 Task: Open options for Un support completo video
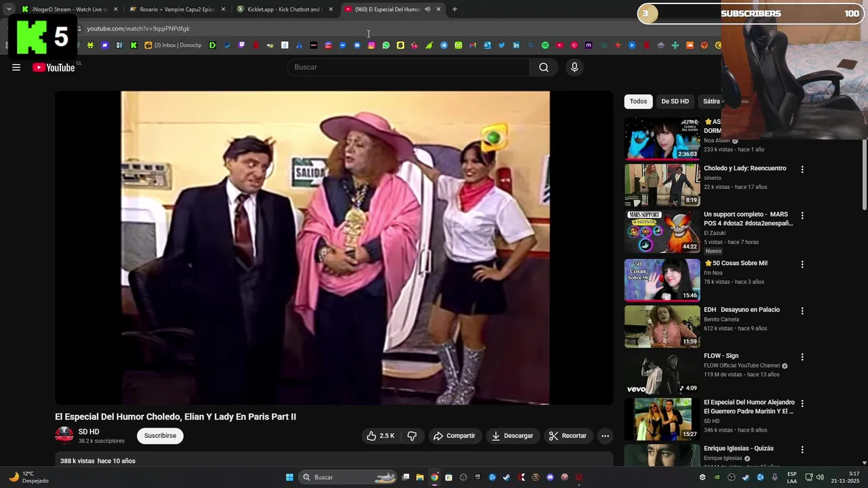[x=802, y=216]
